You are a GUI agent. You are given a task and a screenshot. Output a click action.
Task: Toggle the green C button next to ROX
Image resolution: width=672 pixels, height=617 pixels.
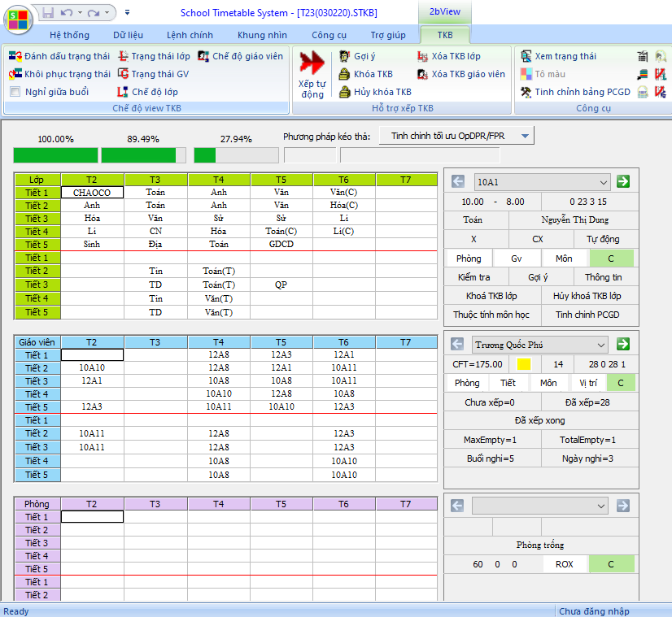[x=611, y=564]
